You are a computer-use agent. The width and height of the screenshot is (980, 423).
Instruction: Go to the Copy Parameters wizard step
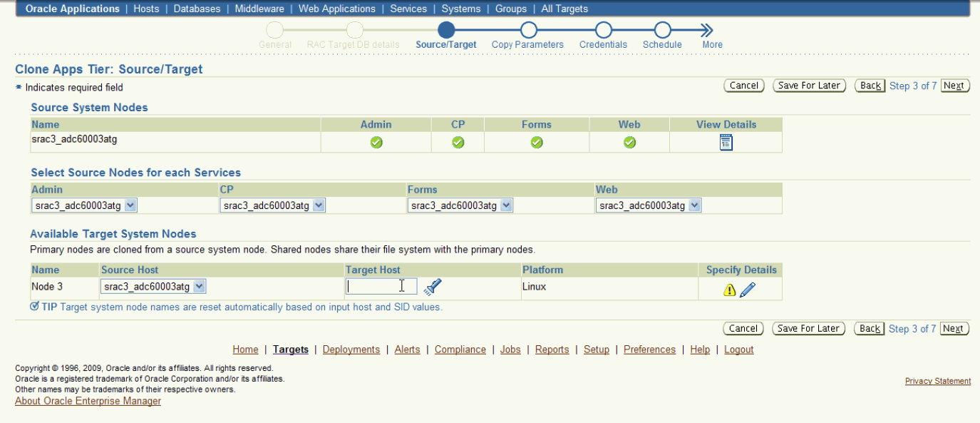click(528, 30)
